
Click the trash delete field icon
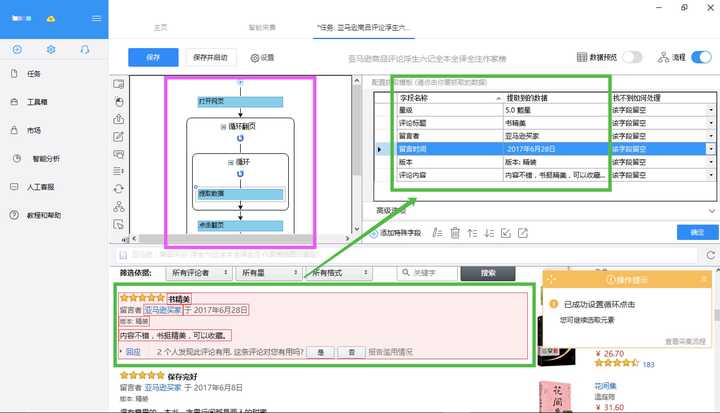pyautogui.click(x=455, y=233)
